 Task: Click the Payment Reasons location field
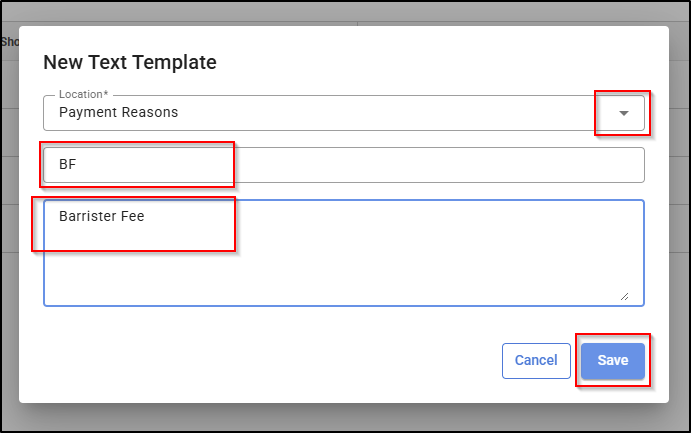click(300, 113)
